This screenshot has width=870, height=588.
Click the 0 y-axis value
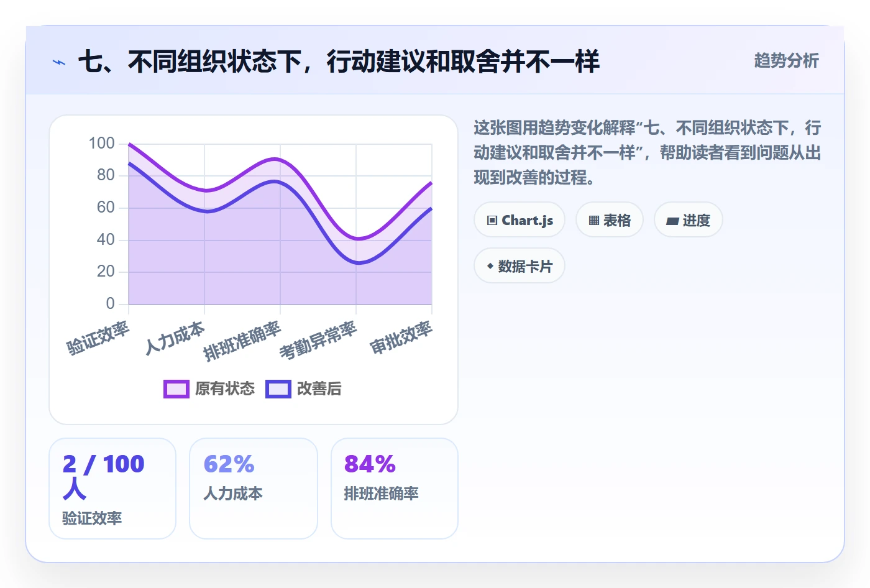click(x=111, y=304)
